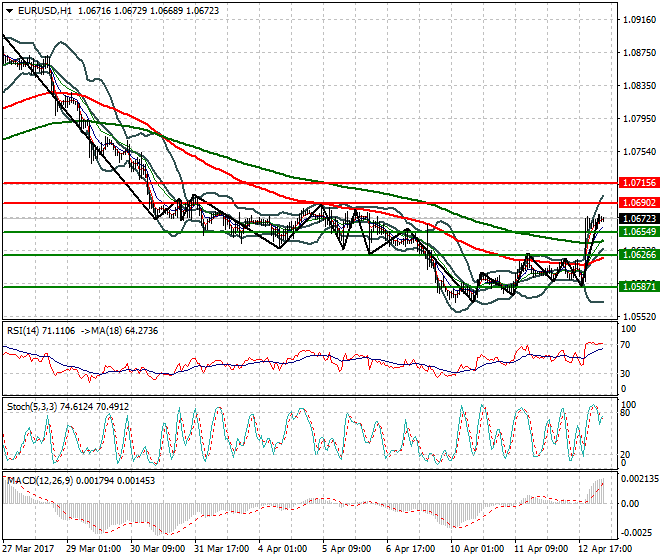
Task: Click the RSI(14) 71.1106 indicator label
Action: coord(41,331)
